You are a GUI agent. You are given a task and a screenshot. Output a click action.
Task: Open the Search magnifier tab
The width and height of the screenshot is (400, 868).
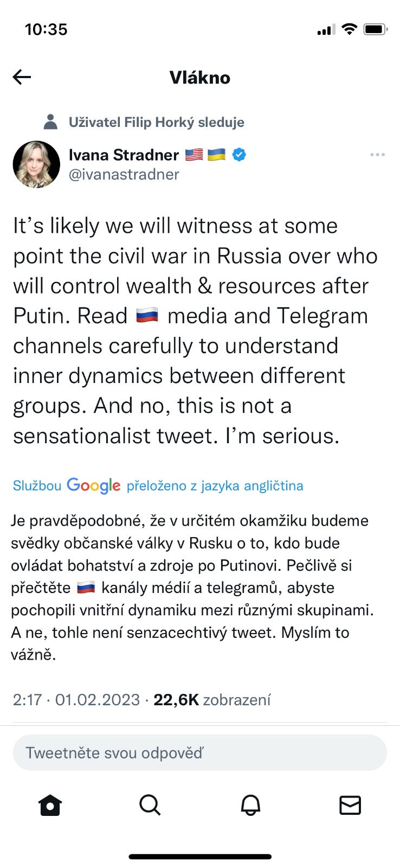pos(150,805)
